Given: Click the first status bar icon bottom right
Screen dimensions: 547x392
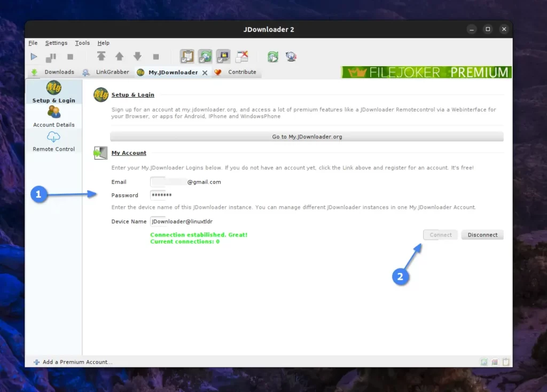Looking at the screenshot, I should point(483,362).
